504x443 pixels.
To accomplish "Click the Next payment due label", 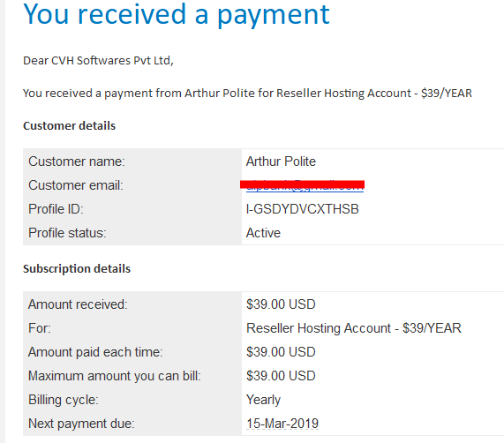I will (81, 424).
